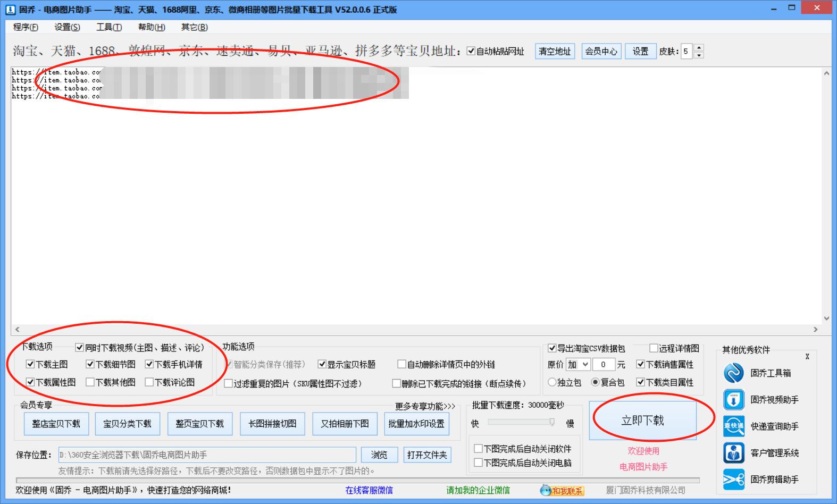Open 会员中心 button
The image size is (837, 504).
601,52
